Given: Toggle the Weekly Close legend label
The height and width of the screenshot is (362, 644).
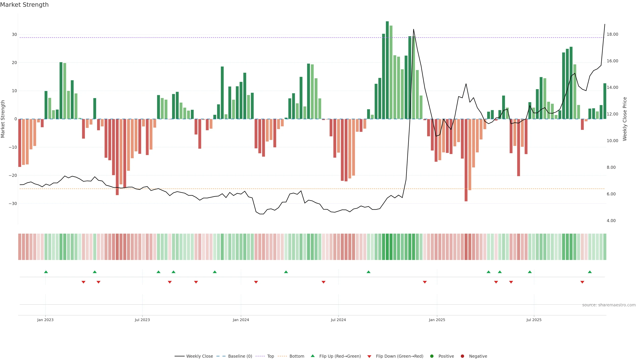Looking at the screenshot, I should point(200,356).
